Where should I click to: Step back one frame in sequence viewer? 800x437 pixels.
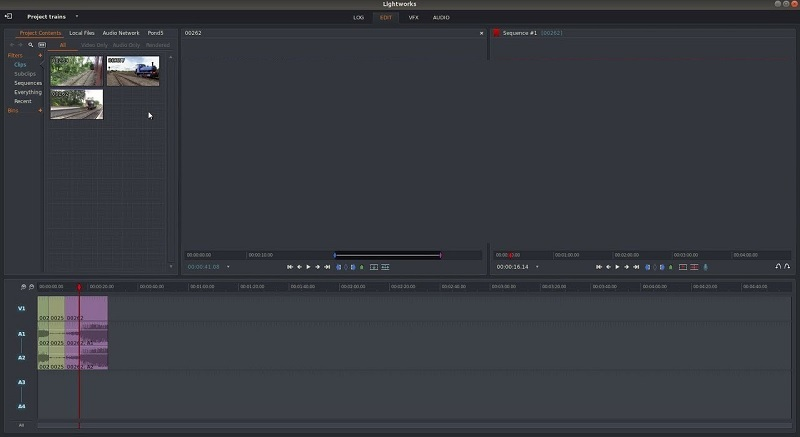[608, 267]
